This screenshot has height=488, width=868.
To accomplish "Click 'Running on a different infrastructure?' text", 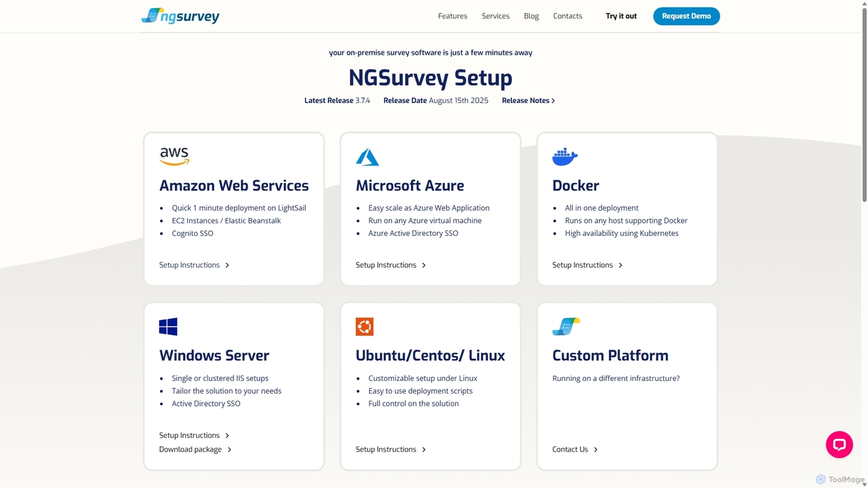I will pyautogui.click(x=616, y=378).
